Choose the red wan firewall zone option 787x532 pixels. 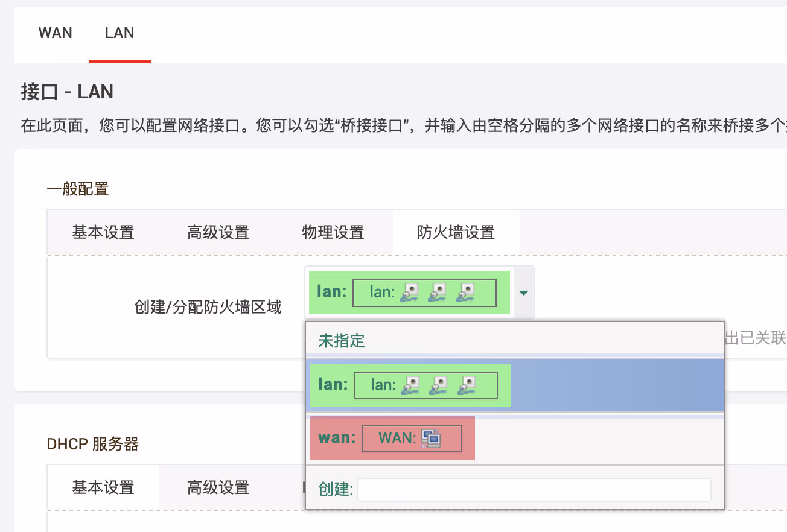pos(392,439)
